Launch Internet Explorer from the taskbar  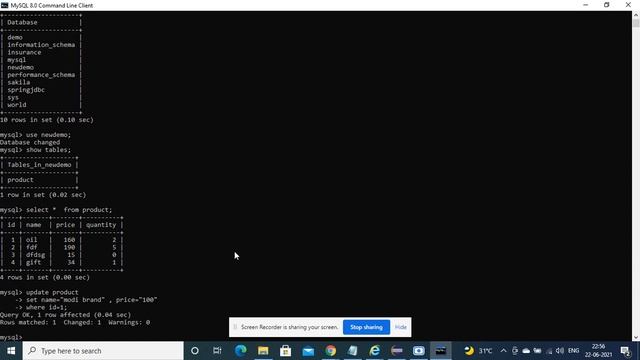375,351
